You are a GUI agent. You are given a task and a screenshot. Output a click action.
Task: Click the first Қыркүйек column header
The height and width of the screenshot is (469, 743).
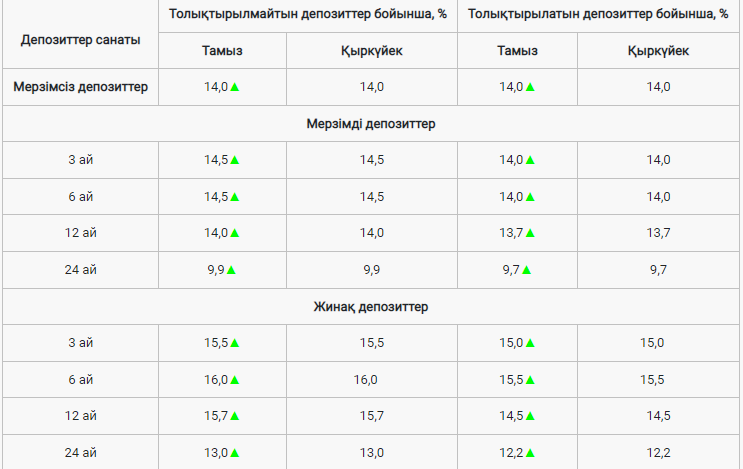point(372,51)
